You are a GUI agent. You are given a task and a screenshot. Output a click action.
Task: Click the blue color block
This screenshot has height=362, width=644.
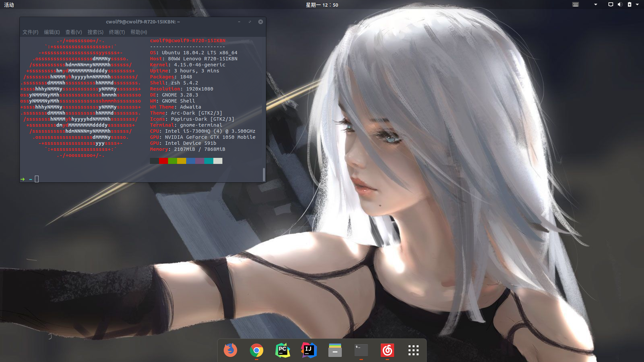click(x=191, y=161)
